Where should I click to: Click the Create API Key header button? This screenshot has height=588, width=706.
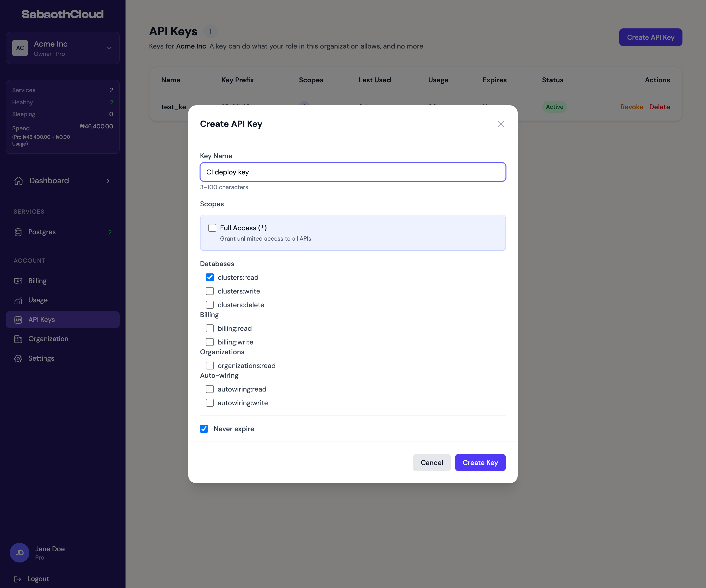tap(651, 37)
